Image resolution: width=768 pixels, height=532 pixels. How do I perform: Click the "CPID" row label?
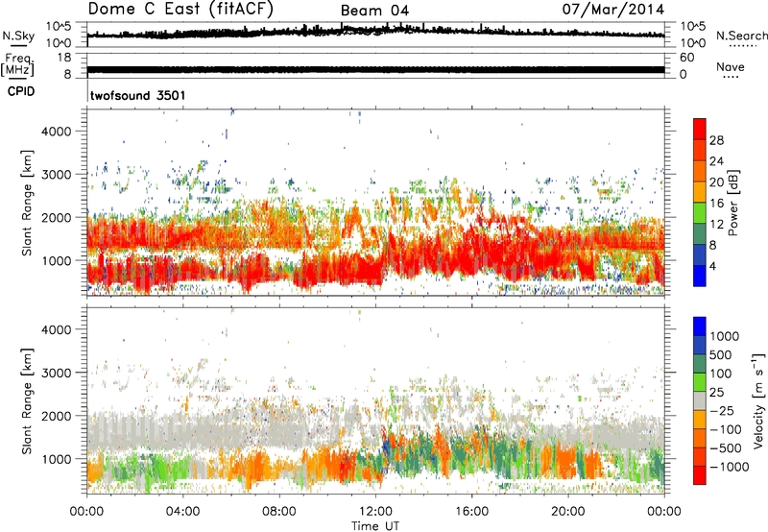(x=21, y=91)
